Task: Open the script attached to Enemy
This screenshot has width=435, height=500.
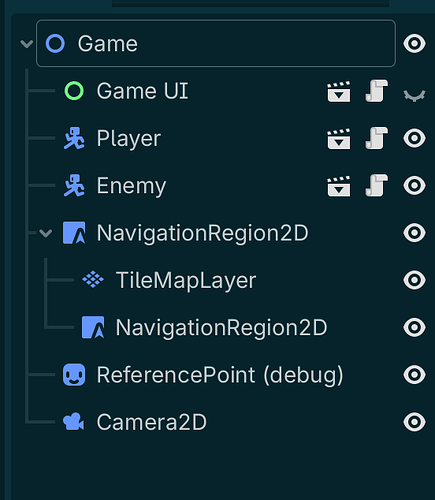Action: pyautogui.click(x=377, y=186)
